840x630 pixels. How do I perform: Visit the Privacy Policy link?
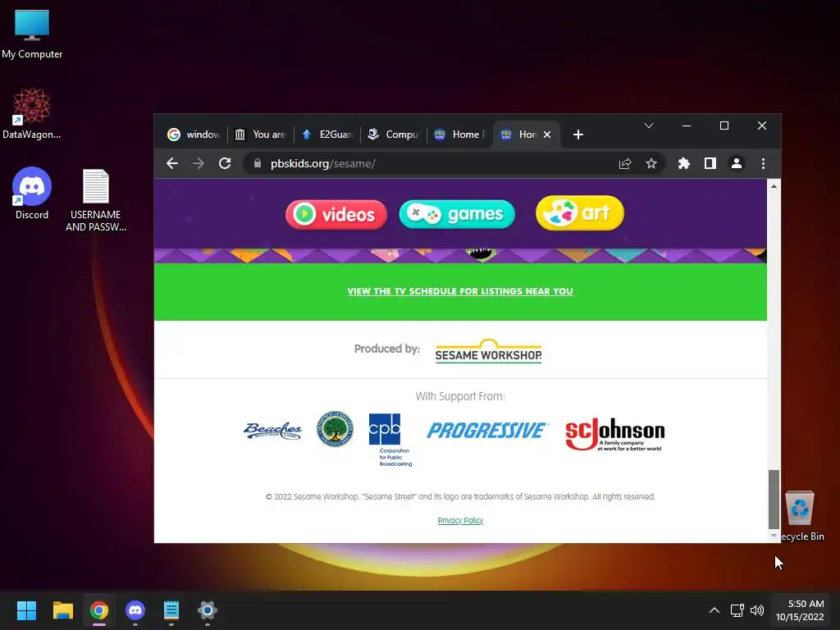[x=460, y=520]
